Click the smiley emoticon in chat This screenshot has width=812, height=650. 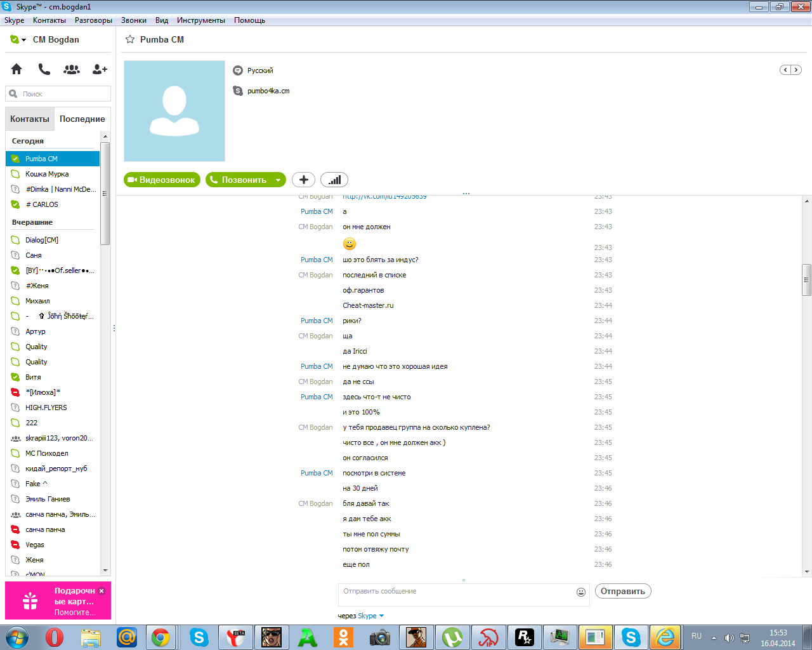[x=350, y=244]
